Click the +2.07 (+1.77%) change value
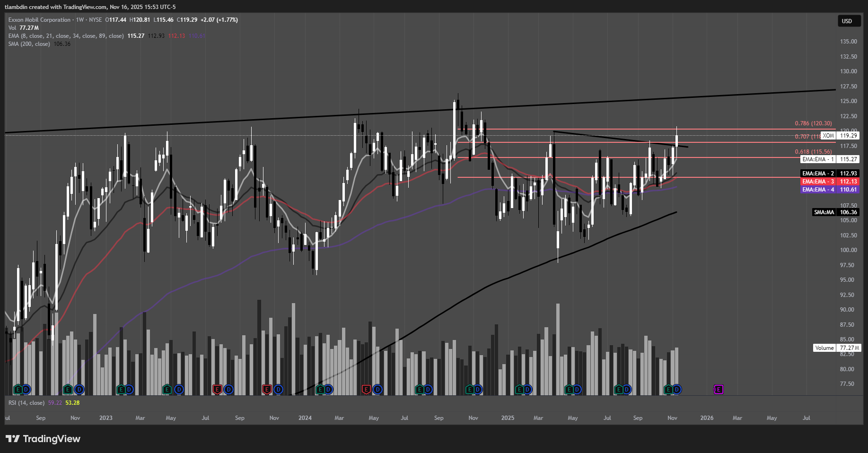Viewport: 868px width, 453px height. [x=219, y=20]
